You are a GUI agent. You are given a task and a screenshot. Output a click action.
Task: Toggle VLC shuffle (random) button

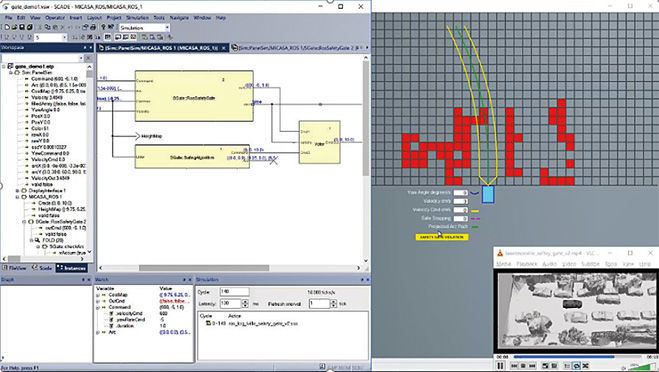tap(585, 366)
